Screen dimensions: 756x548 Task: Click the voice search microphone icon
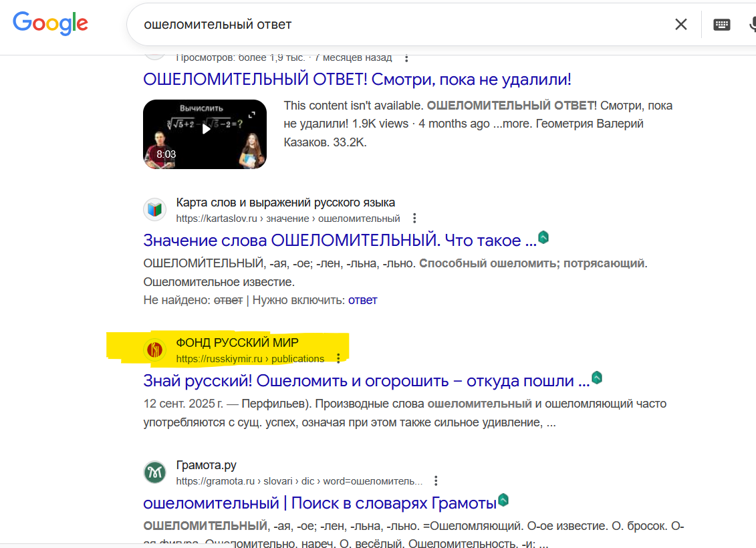[753, 24]
